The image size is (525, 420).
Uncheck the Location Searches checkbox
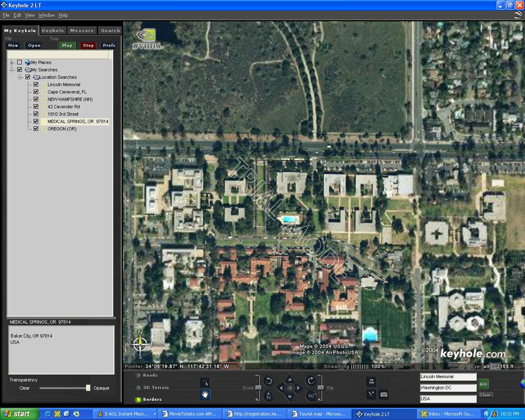27,77
